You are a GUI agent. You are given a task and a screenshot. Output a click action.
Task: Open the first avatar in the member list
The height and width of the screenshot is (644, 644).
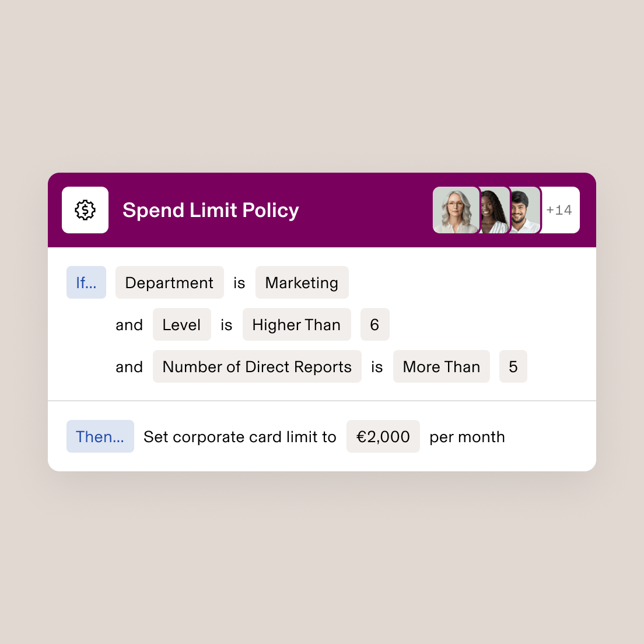[x=456, y=210]
